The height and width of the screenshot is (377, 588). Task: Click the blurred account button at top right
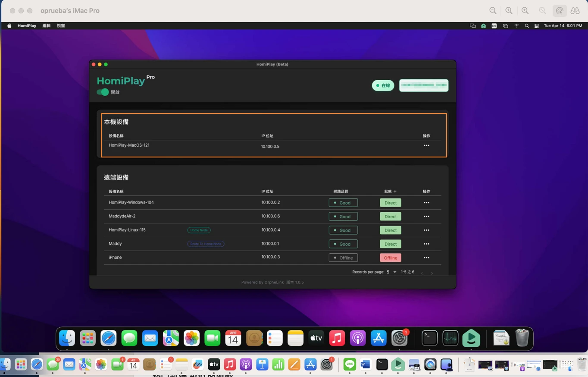[x=423, y=85]
